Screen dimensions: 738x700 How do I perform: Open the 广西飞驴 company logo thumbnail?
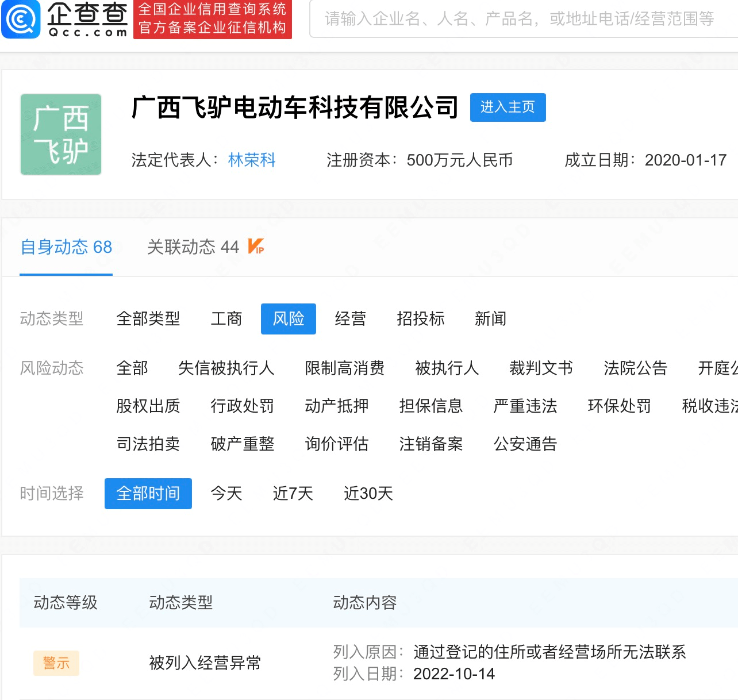coord(61,134)
